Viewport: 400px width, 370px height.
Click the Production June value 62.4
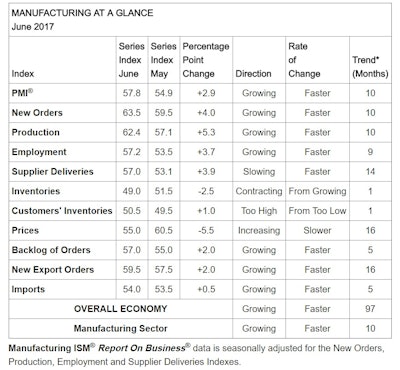coord(132,132)
